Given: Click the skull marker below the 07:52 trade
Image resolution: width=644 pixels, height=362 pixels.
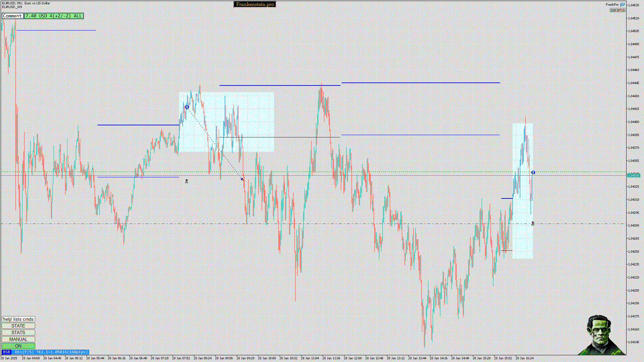Looking at the screenshot, I should (186, 181).
